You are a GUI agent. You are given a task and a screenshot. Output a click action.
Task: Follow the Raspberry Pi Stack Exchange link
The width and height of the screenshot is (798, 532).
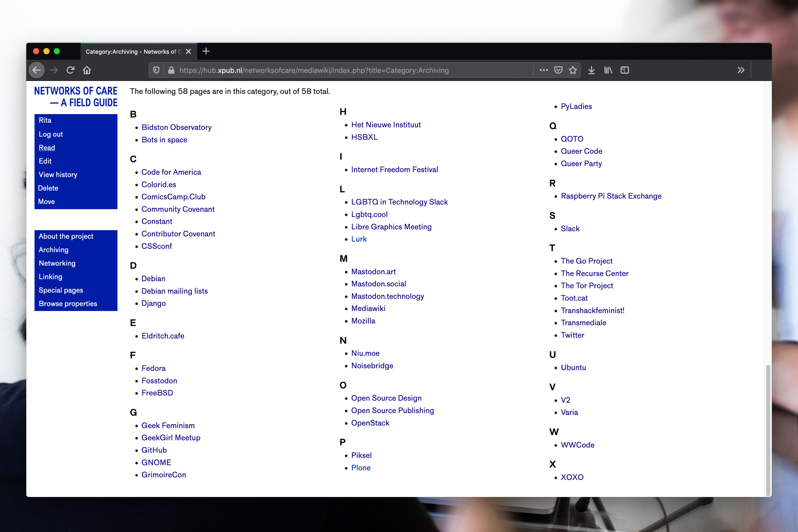click(x=611, y=196)
